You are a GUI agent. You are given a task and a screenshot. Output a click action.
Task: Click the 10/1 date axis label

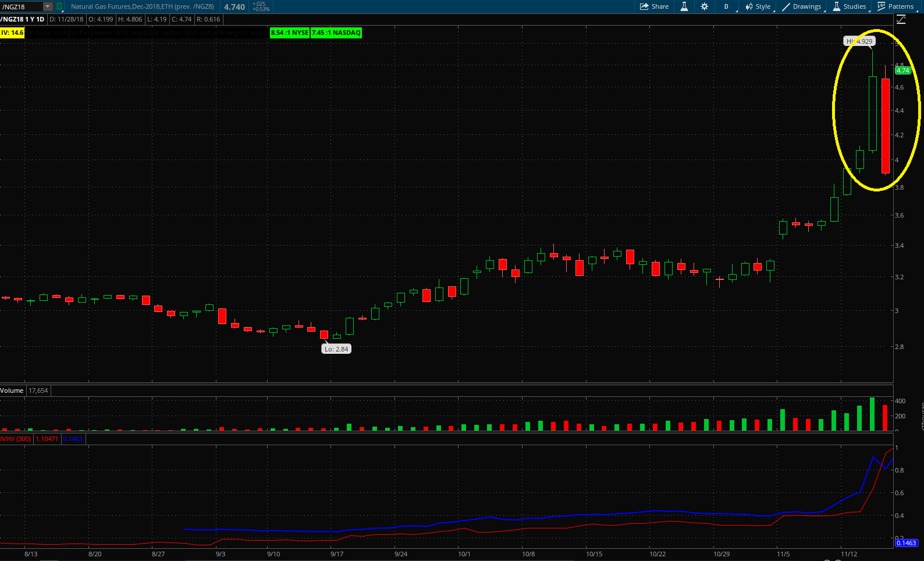click(x=464, y=554)
